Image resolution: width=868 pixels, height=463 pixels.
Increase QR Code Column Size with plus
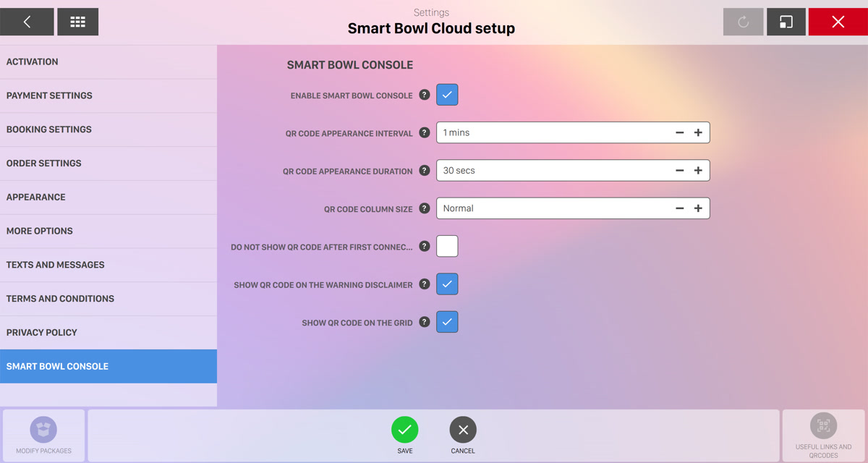pyautogui.click(x=698, y=208)
